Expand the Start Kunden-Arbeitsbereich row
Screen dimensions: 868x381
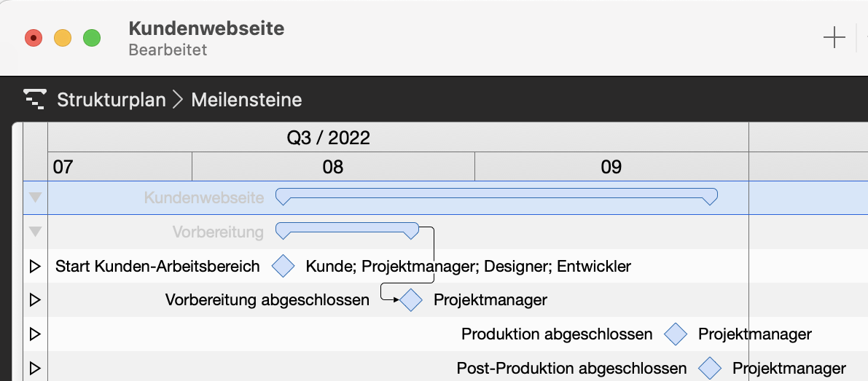[x=34, y=266]
